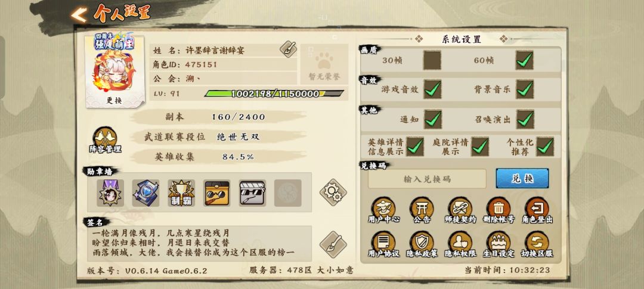The height and width of the screenshot is (289, 644).
Task: Toggle 背景音乐 background music off
Action: click(x=525, y=89)
